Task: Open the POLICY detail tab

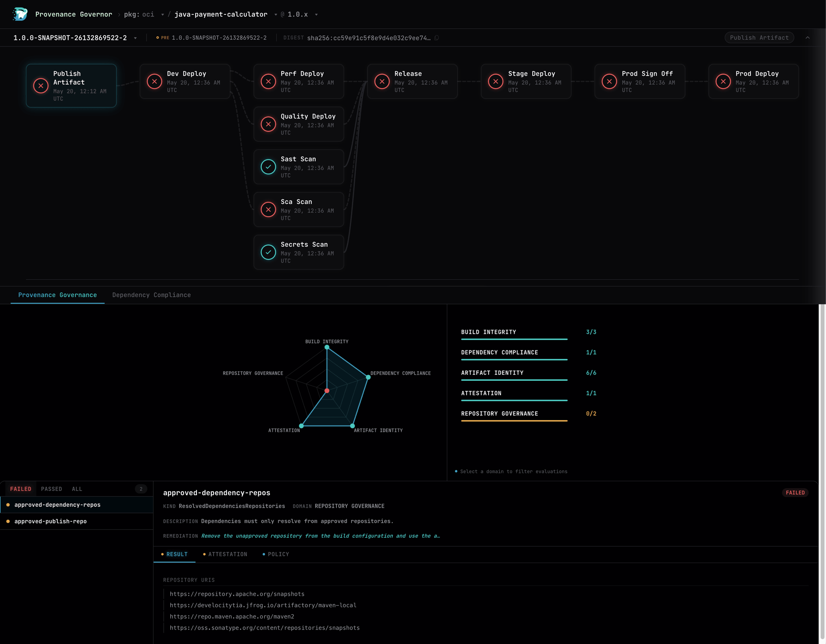Action: 276,554
